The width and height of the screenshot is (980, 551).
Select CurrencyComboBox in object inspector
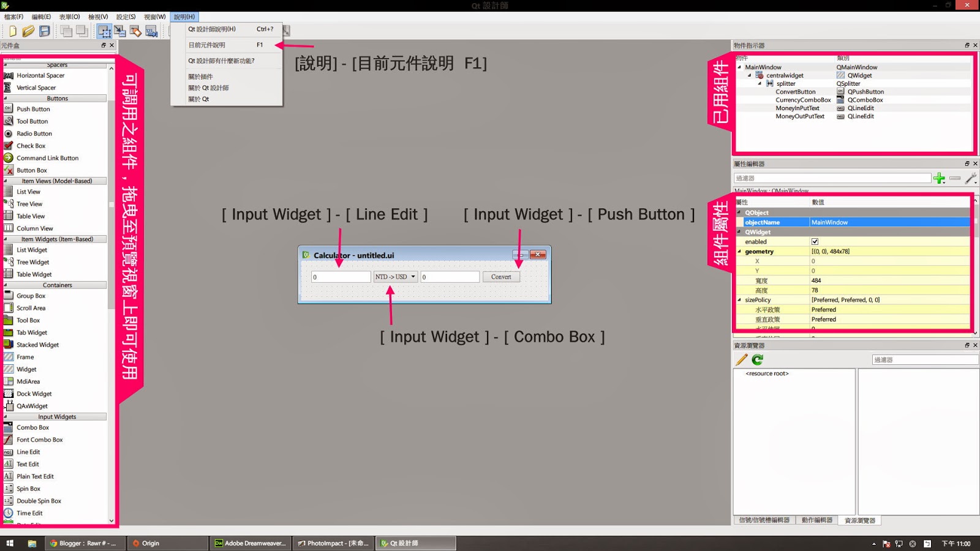pyautogui.click(x=803, y=100)
